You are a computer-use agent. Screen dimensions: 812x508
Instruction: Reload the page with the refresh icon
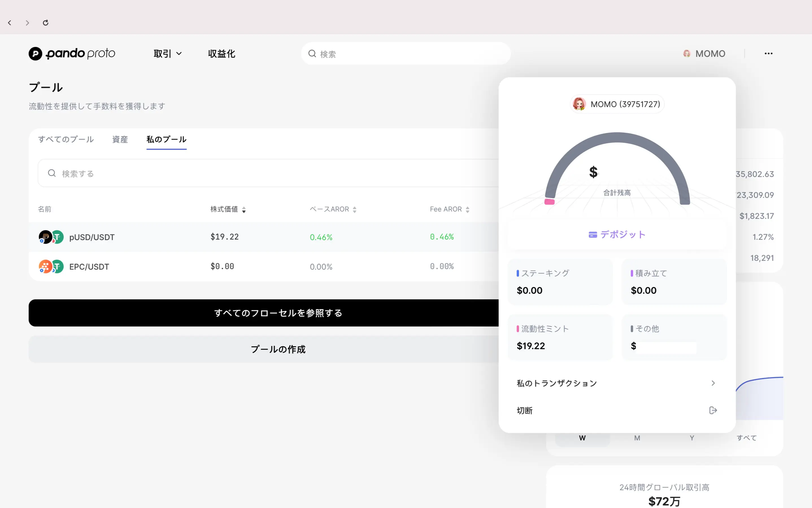click(x=46, y=23)
